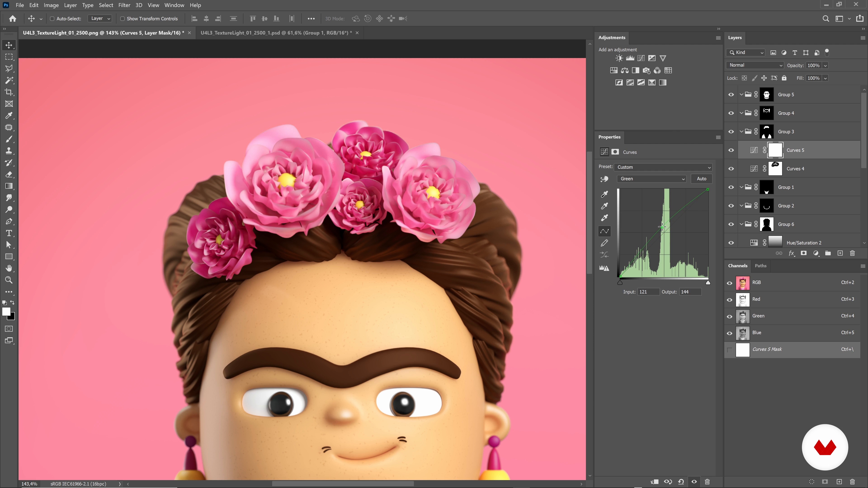Choose draw-curve pencil mode in Curves
The width and height of the screenshot is (868, 488).
[604, 243]
